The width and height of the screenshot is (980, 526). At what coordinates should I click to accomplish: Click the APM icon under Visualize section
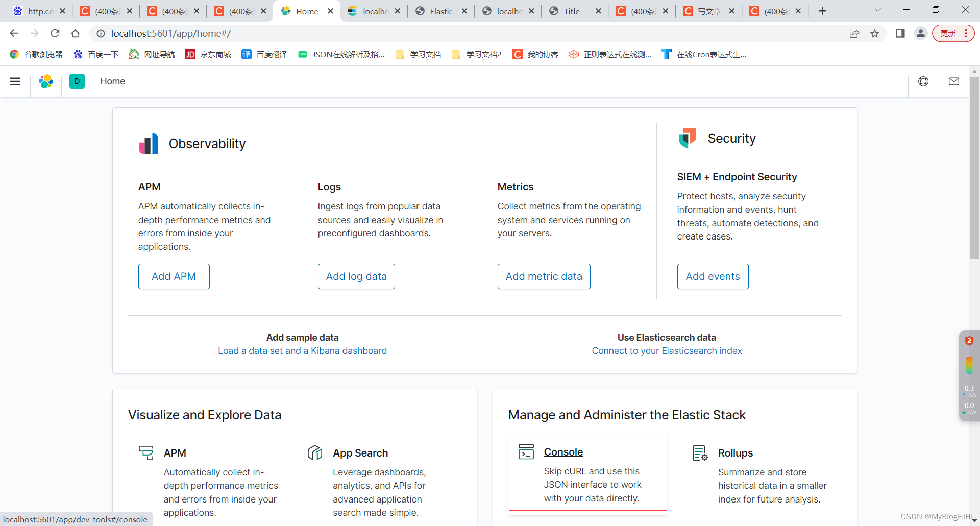click(x=146, y=453)
